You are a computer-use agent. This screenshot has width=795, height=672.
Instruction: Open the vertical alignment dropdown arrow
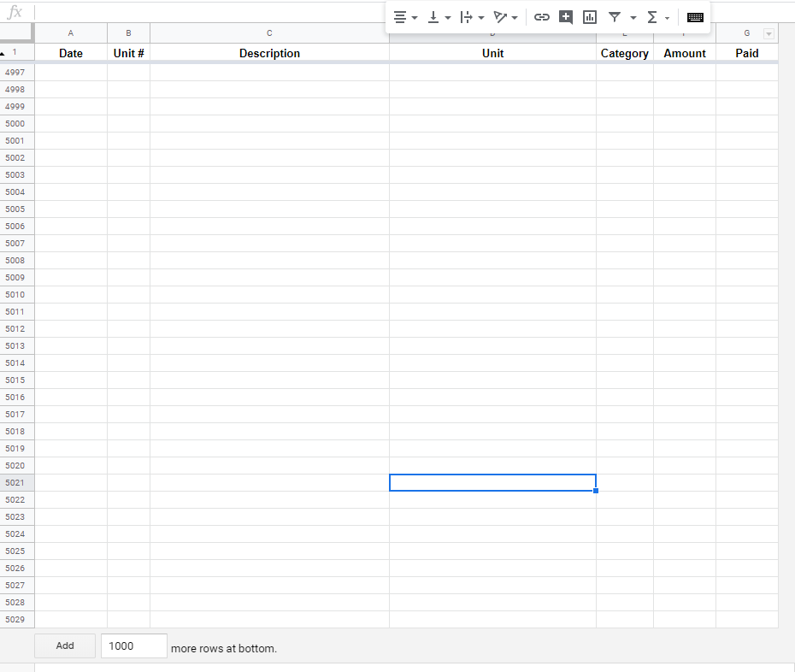tap(447, 16)
